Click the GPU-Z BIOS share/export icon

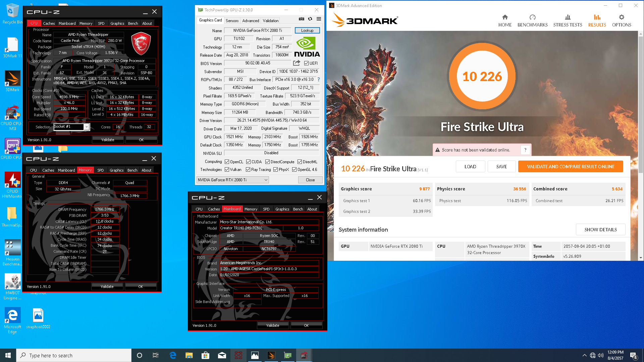(x=297, y=63)
